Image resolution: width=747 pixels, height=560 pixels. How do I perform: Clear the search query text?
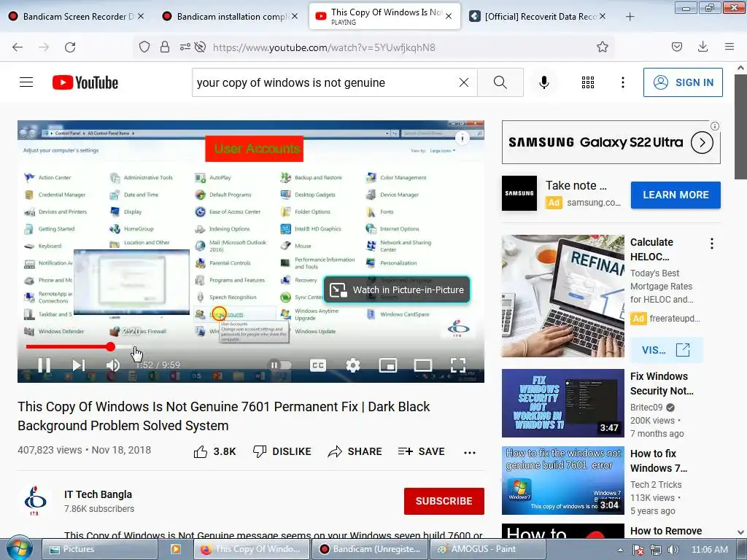463,82
